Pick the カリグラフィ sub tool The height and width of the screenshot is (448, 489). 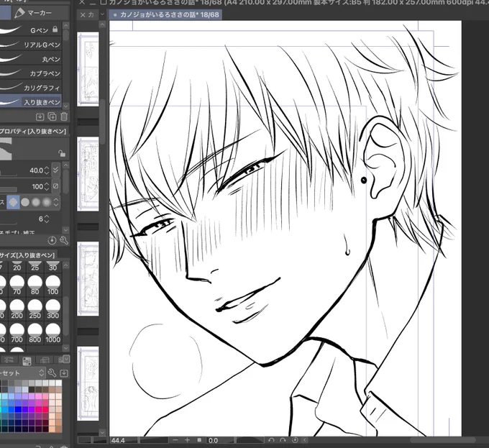click(30, 88)
